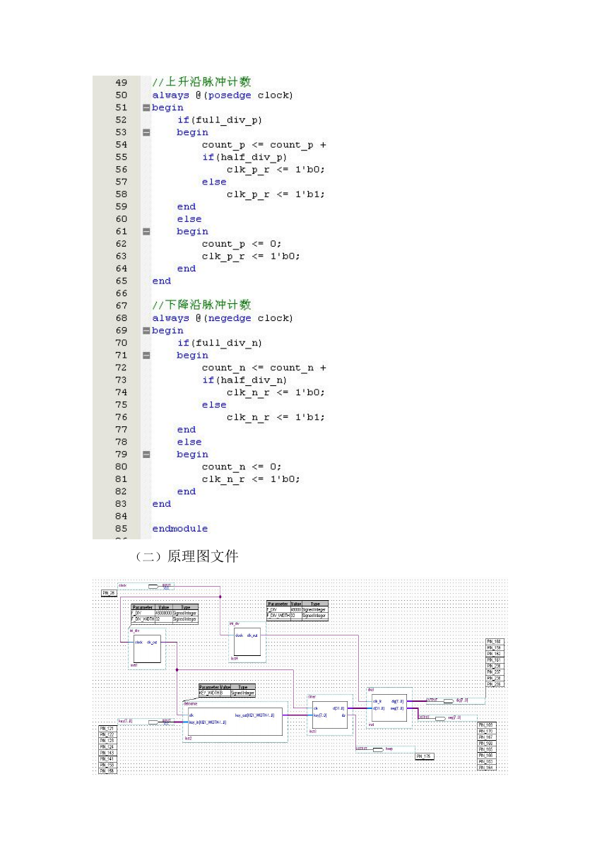614x868 pixels.
Task: Select the debounce block in schematic
Action: (x=235, y=722)
